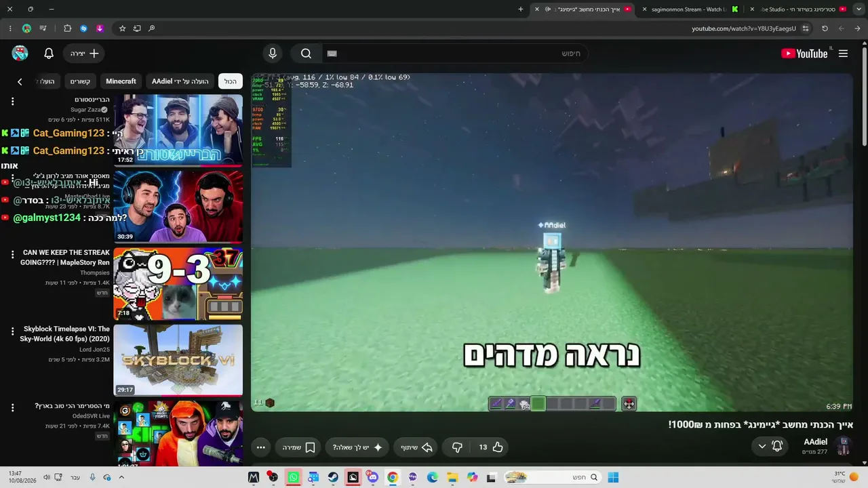
Task: View site information in address bar
Action: 806,28
